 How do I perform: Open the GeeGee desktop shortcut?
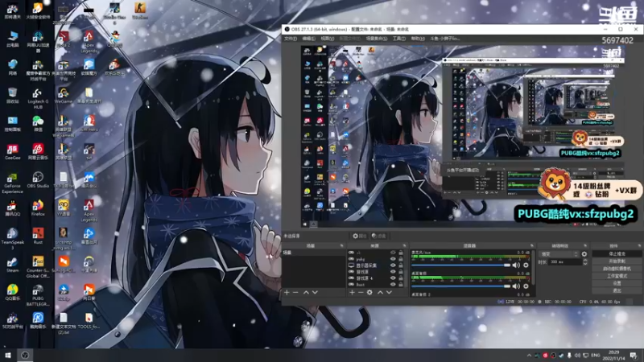pyautogui.click(x=12, y=151)
